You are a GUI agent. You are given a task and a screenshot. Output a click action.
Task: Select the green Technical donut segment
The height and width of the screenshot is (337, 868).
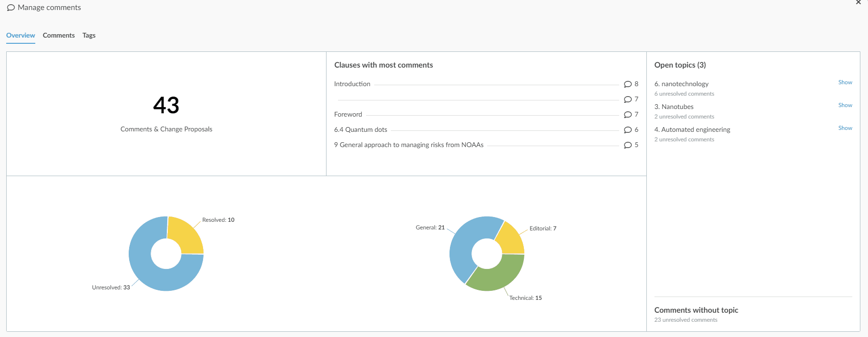(498, 276)
